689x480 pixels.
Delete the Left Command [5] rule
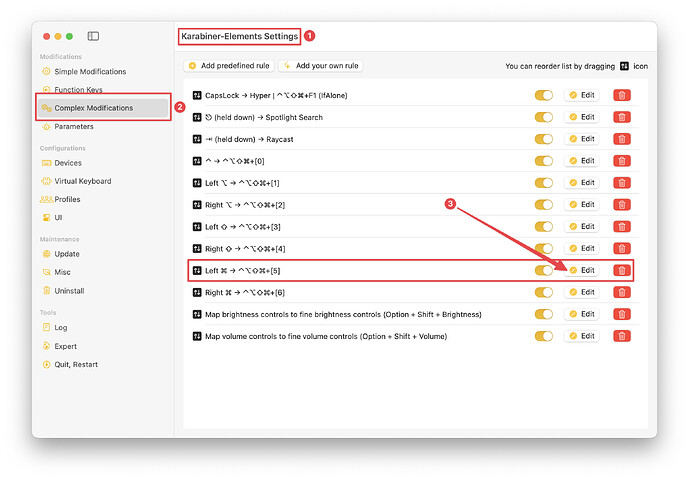click(x=622, y=271)
